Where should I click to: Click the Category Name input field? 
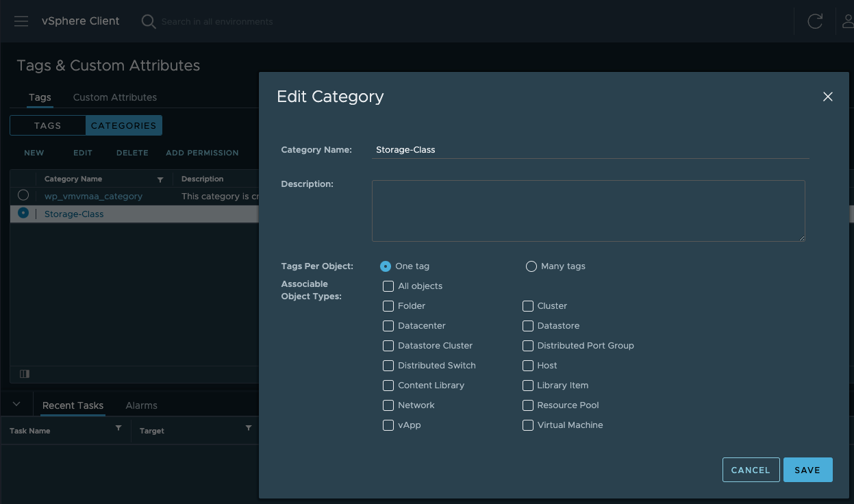(x=590, y=149)
